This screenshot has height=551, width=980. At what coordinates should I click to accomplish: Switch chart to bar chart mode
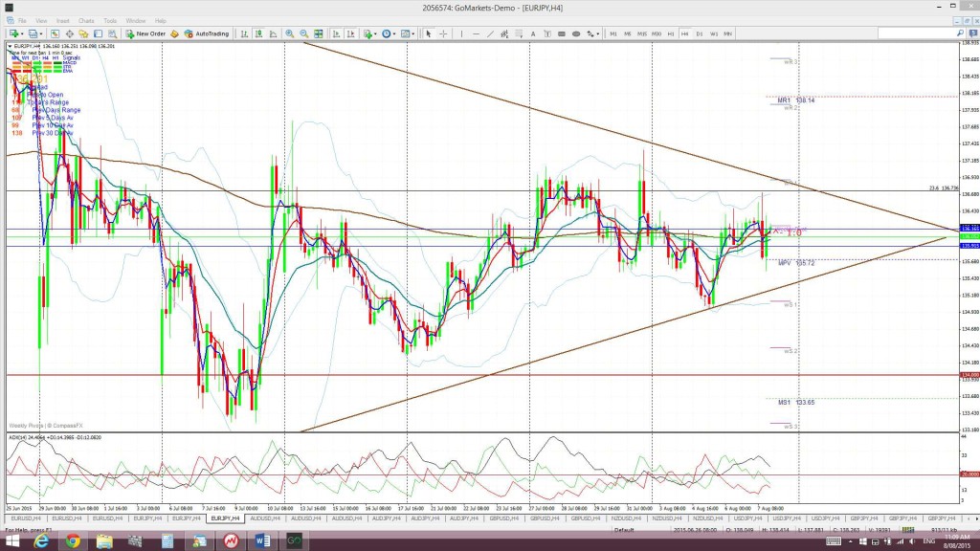[x=244, y=33]
